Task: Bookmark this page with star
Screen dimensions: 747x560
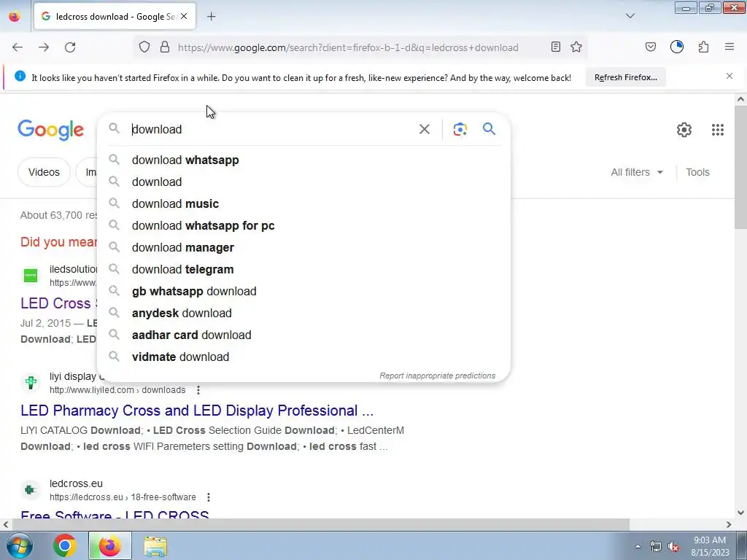Action: pos(576,47)
